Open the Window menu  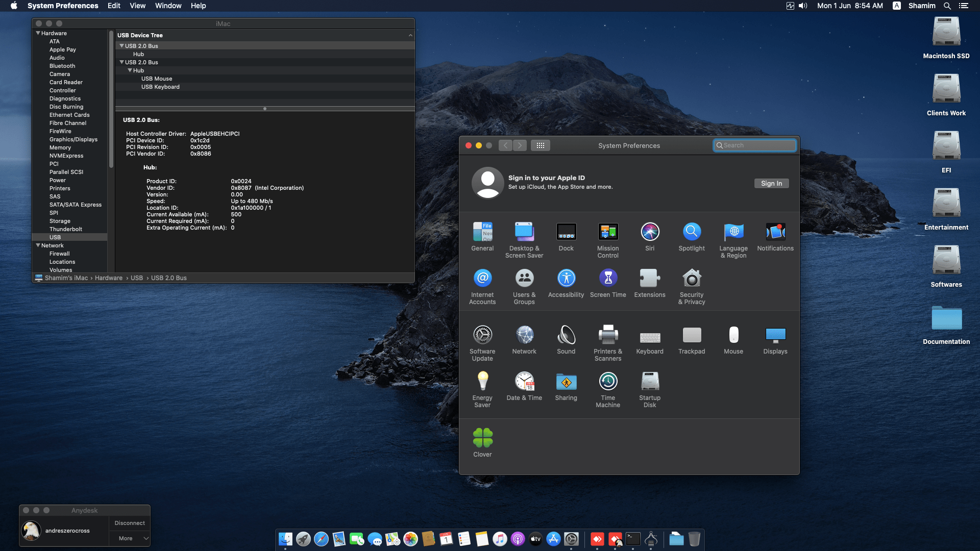coord(168,6)
